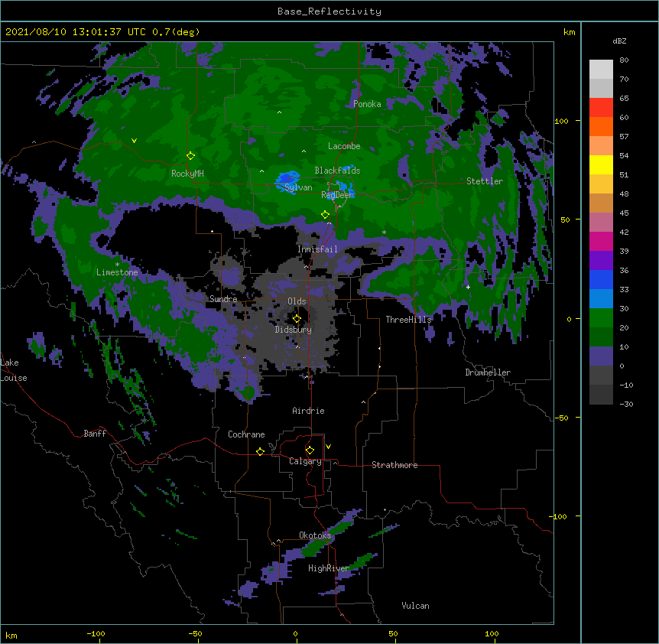Pick the magenta 39-42 dBZ swatch
The image size is (659, 644).
(601, 241)
